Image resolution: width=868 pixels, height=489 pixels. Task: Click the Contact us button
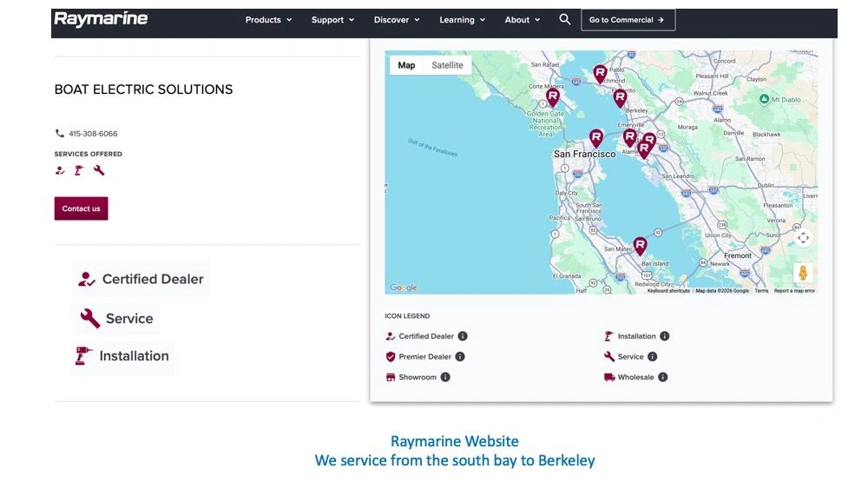click(81, 208)
